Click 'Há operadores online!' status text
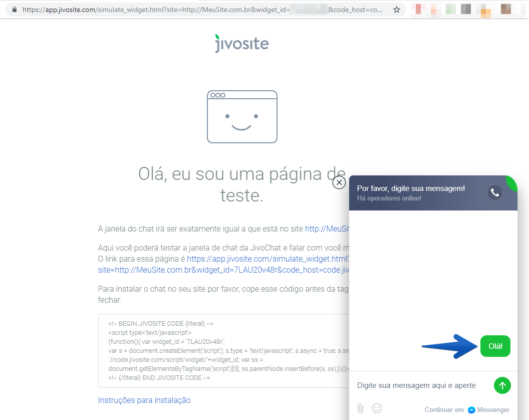529x420 pixels. point(389,198)
